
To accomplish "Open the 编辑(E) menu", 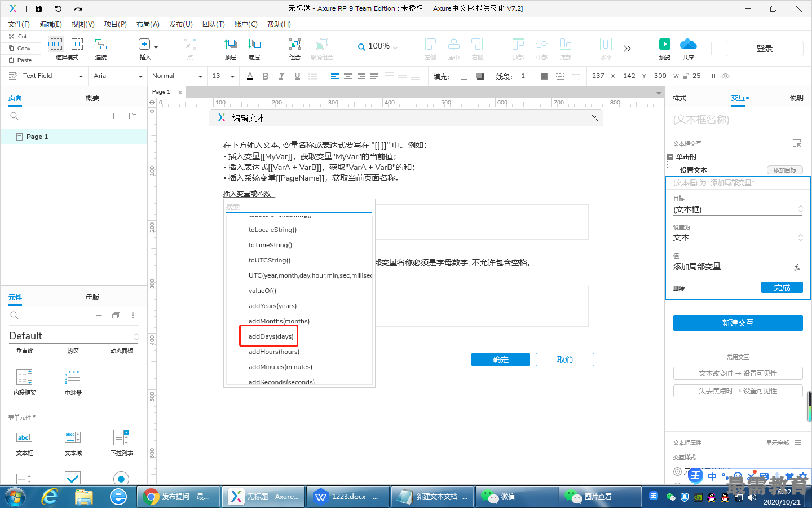I will point(51,24).
